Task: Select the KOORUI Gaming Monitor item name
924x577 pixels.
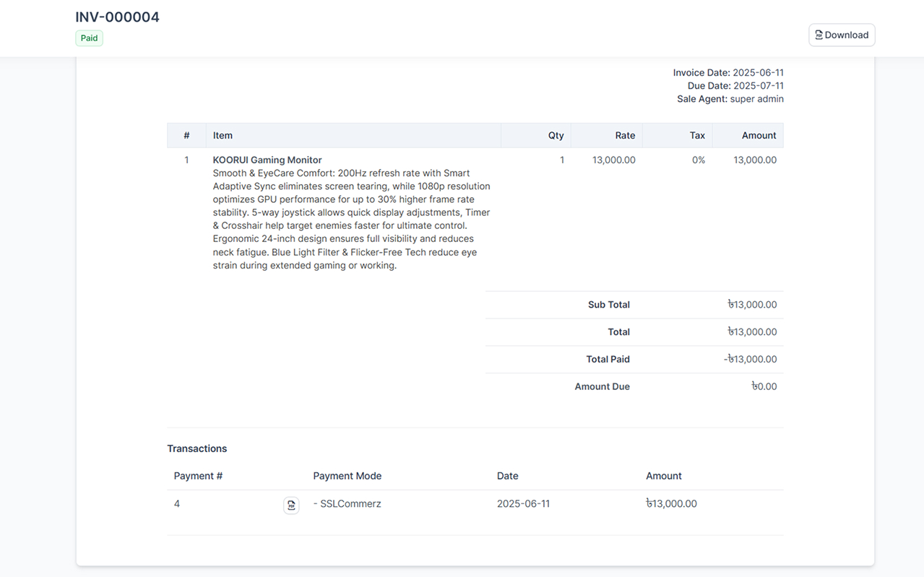Action: point(267,160)
